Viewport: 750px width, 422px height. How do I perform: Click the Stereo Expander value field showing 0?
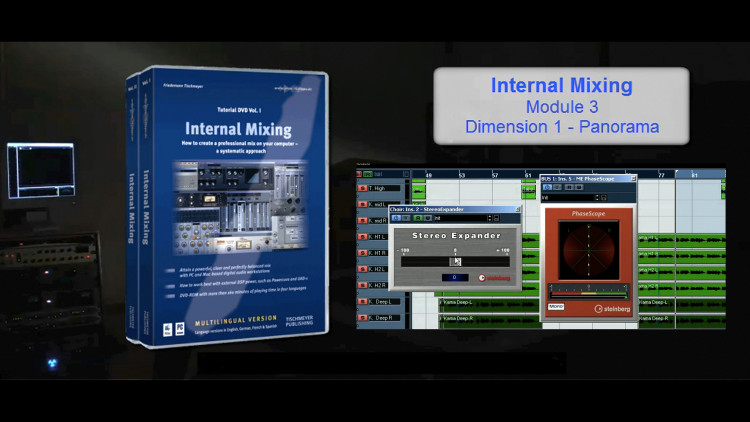[454, 278]
